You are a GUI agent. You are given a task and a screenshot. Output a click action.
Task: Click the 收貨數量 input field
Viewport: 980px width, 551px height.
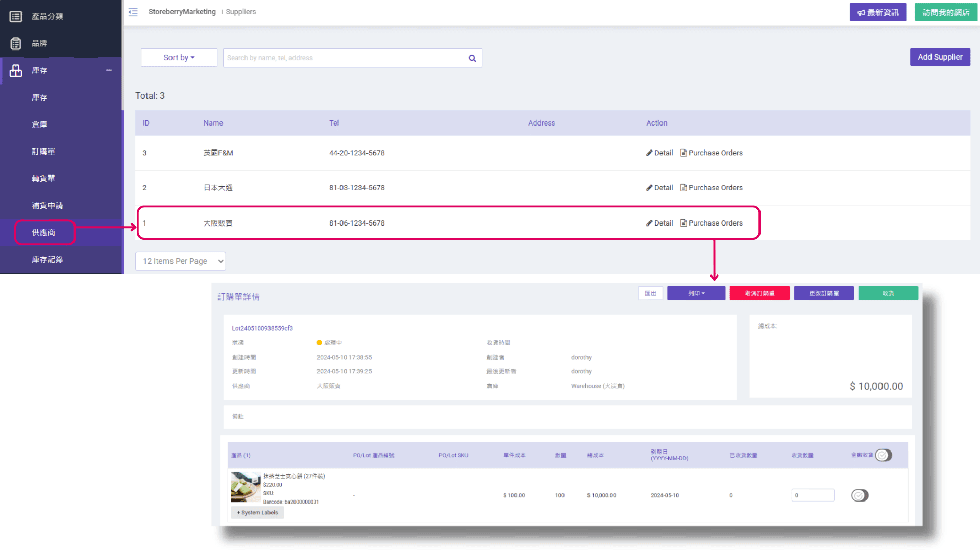[813, 495]
